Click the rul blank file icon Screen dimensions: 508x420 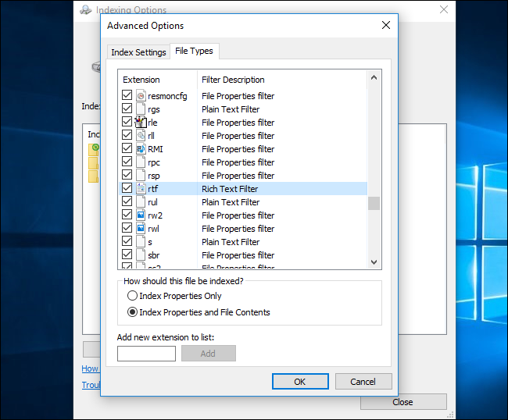point(141,202)
